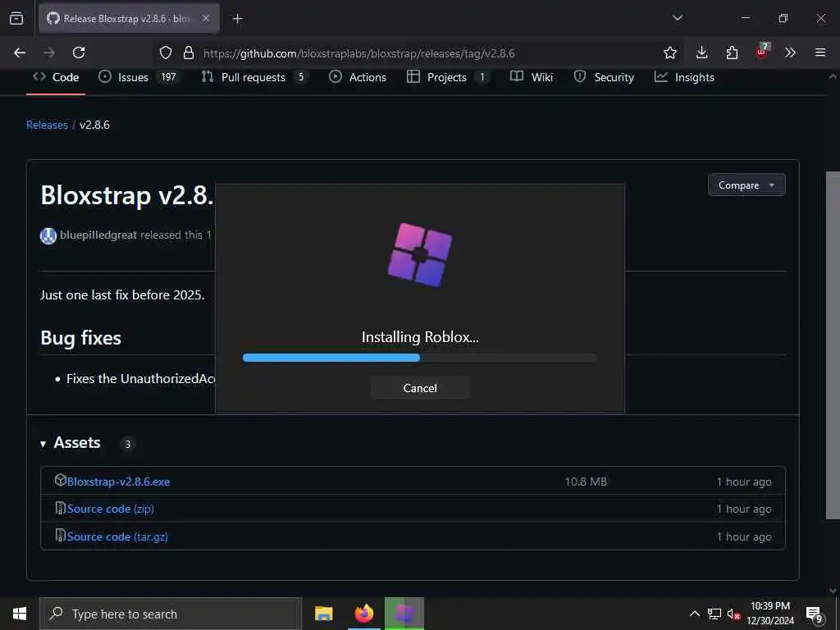
Task: Open the uBlock Origin extension icon
Action: pos(761,52)
